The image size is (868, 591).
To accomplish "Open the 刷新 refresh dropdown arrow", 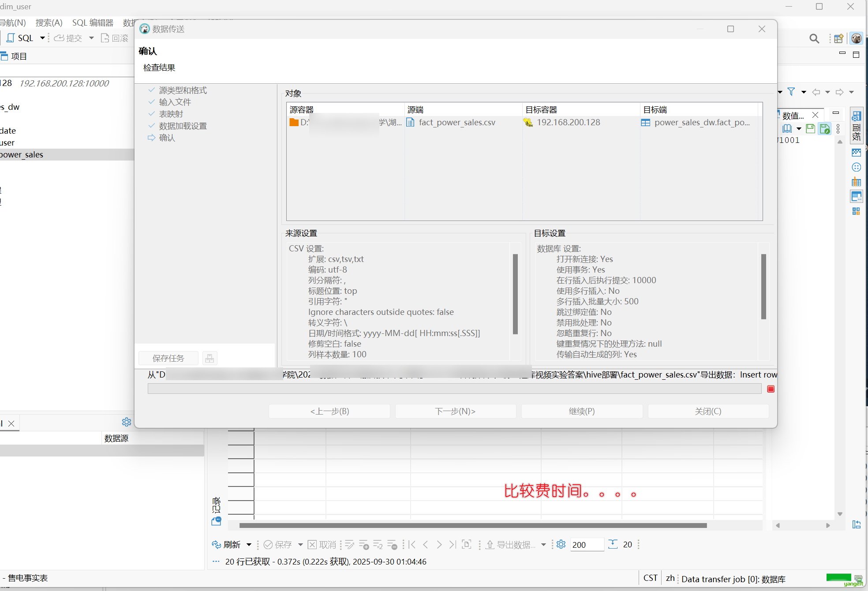I will (249, 545).
